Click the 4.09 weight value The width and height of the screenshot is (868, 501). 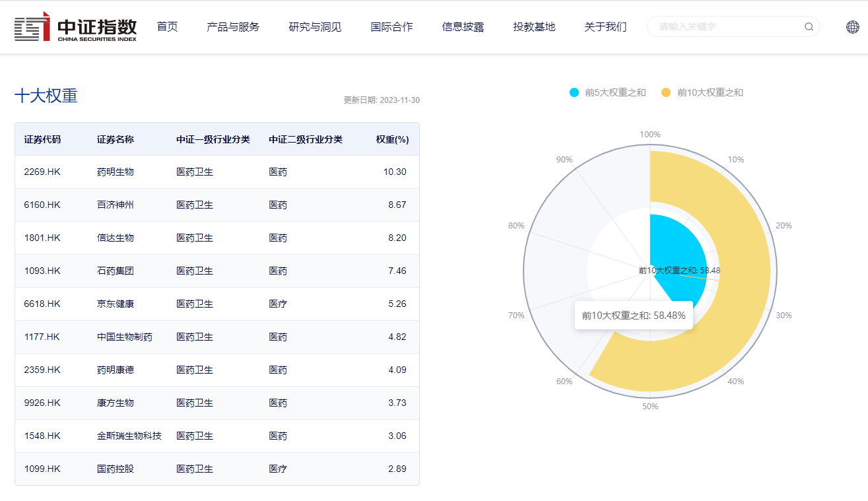tap(397, 370)
